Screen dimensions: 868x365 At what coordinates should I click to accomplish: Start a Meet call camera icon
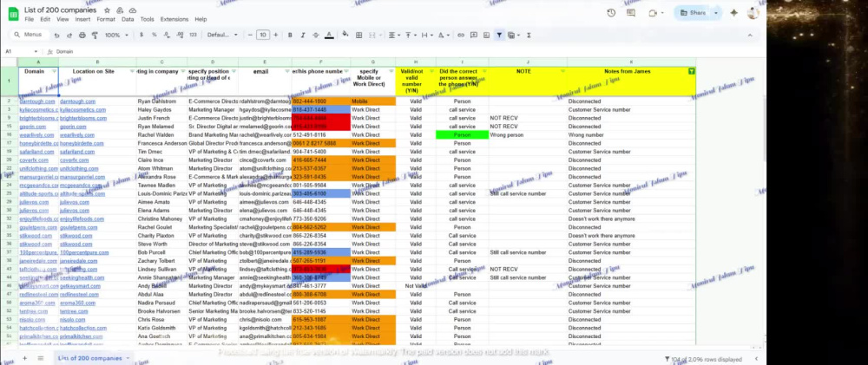point(654,13)
